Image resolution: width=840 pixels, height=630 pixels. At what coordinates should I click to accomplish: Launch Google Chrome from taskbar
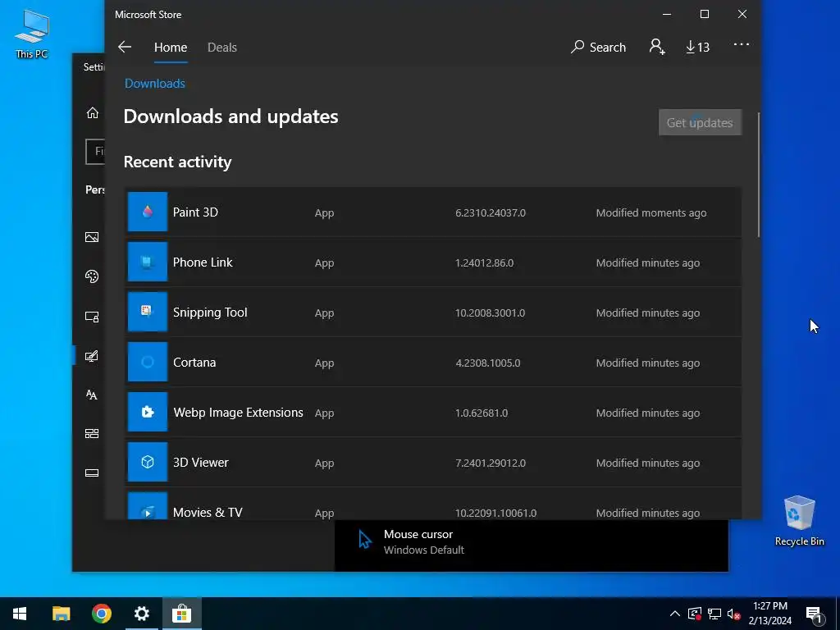[x=101, y=614]
